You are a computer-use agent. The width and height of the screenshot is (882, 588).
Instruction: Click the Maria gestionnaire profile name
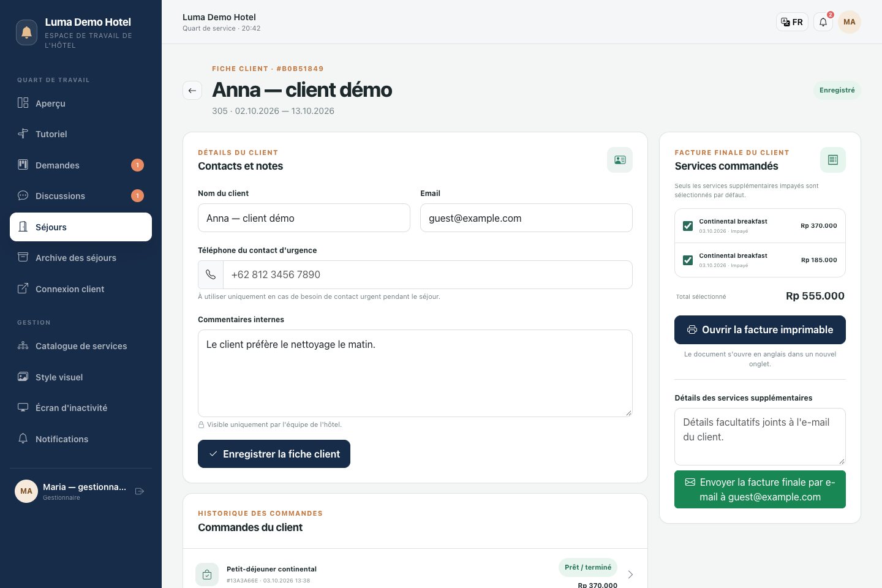85,488
